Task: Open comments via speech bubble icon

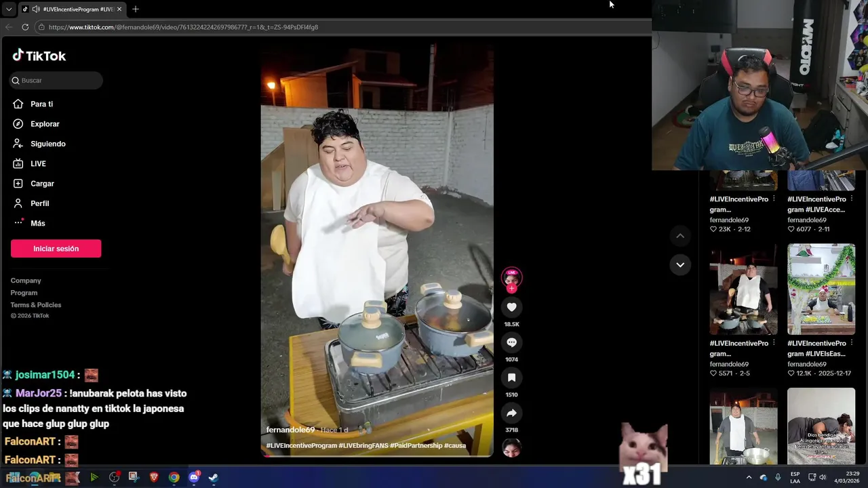Action: click(x=511, y=342)
